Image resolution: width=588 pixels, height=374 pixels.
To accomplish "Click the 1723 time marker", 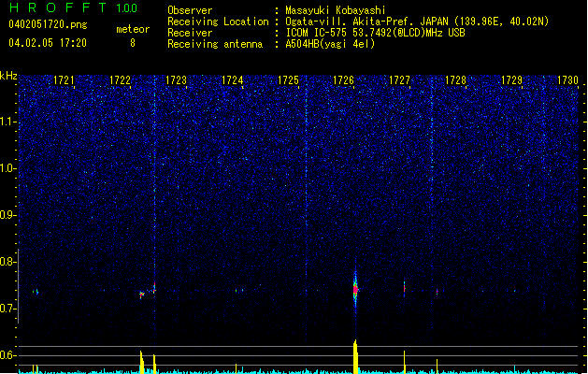I will 176,80.
